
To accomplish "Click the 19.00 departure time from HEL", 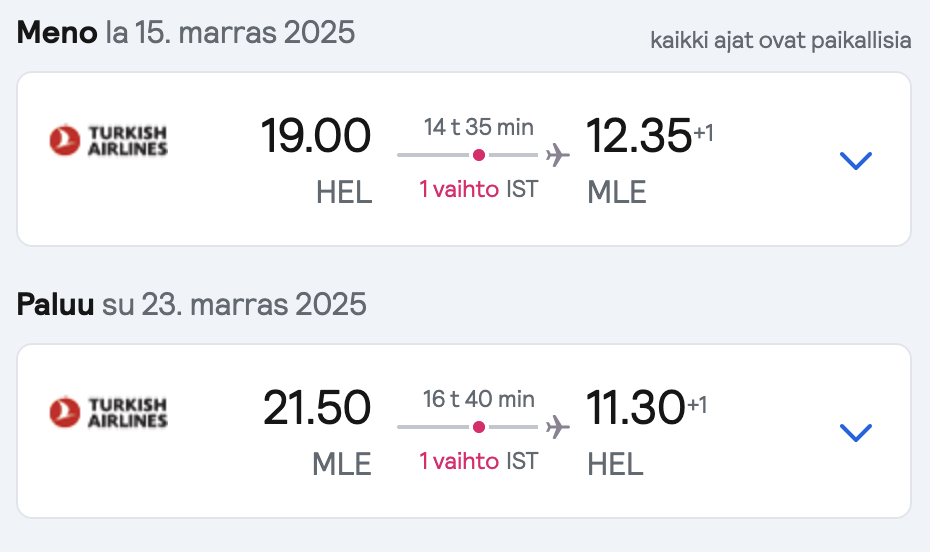I will (316, 136).
